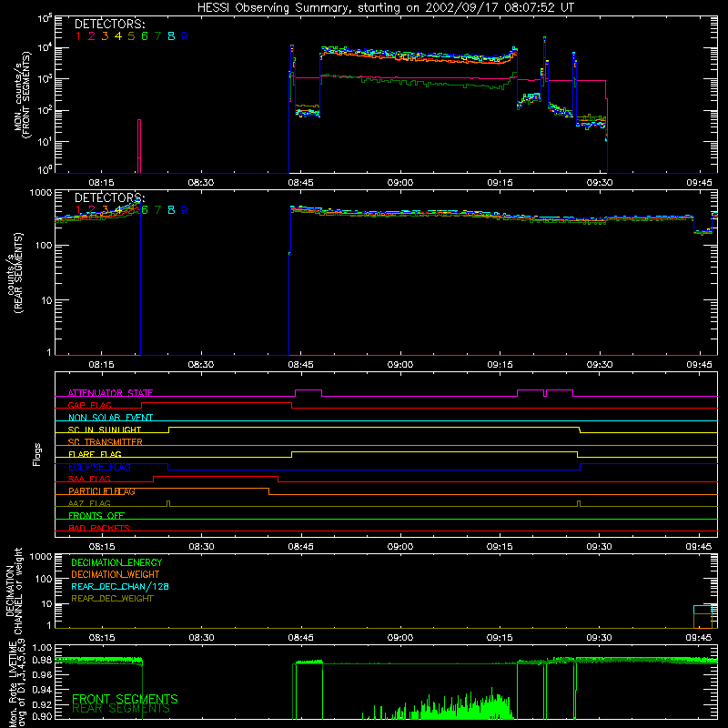Select blue detector 9 in rear segments legend
The width and height of the screenshot is (728, 728).
pyautogui.click(x=185, y=210)
